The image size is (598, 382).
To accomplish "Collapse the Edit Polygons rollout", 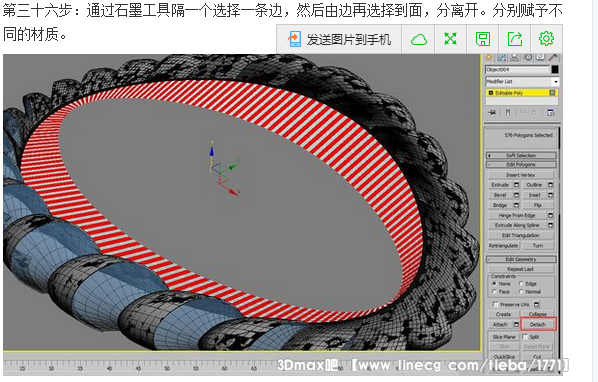I will point(521,164).
